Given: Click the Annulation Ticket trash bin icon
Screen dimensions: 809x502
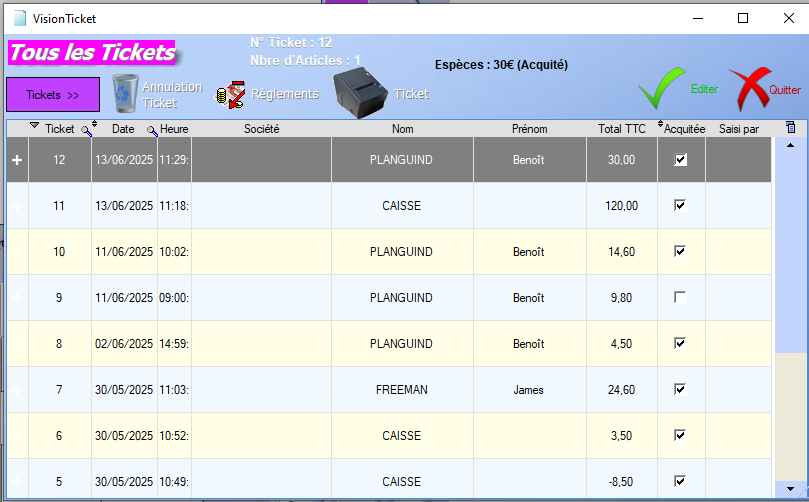Looking at the screenshot, I should click(126, 94).
